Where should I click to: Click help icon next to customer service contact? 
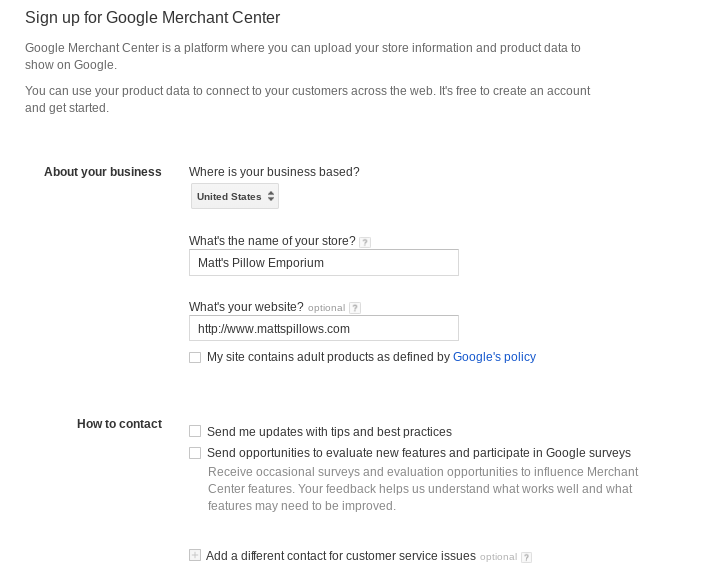pyautogui.click(x=526, y=558)
